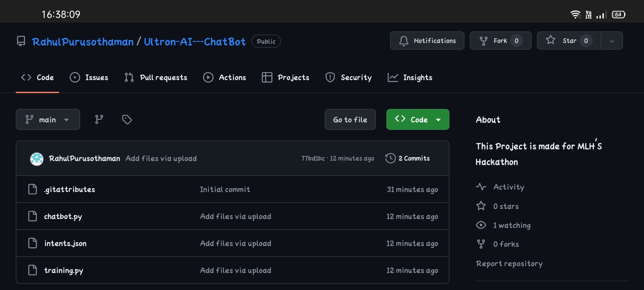Click the commit history clock icon

point(390,158)
